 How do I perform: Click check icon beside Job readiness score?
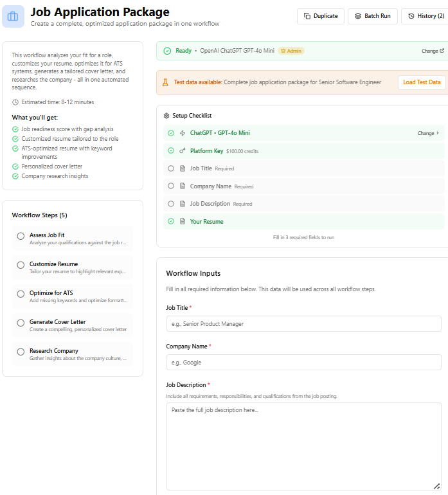click(x=15, y=129)
